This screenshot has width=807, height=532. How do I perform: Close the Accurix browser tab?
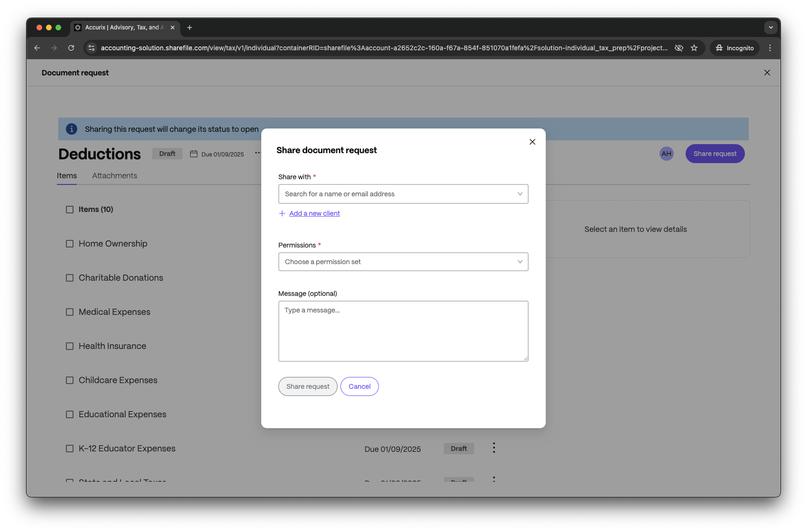[x=173, y=28]
